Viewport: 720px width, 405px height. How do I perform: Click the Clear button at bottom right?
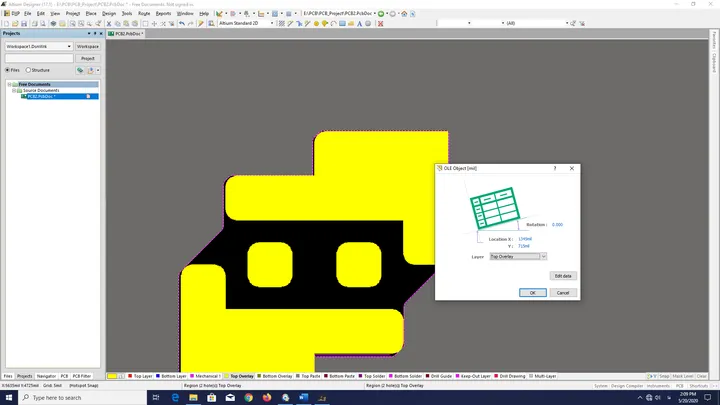(702, 376)
